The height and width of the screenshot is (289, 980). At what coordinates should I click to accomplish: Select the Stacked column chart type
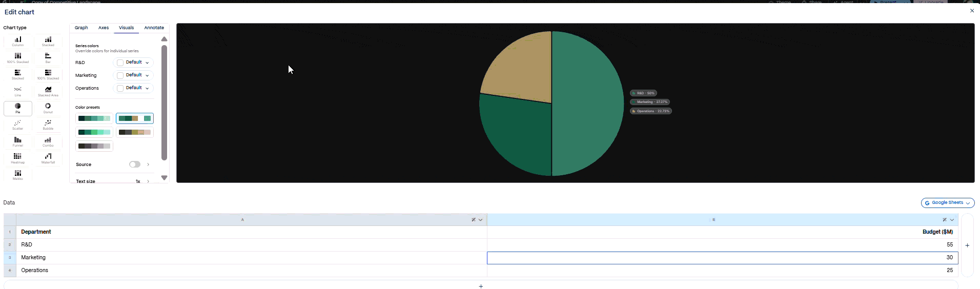point(48,42)
